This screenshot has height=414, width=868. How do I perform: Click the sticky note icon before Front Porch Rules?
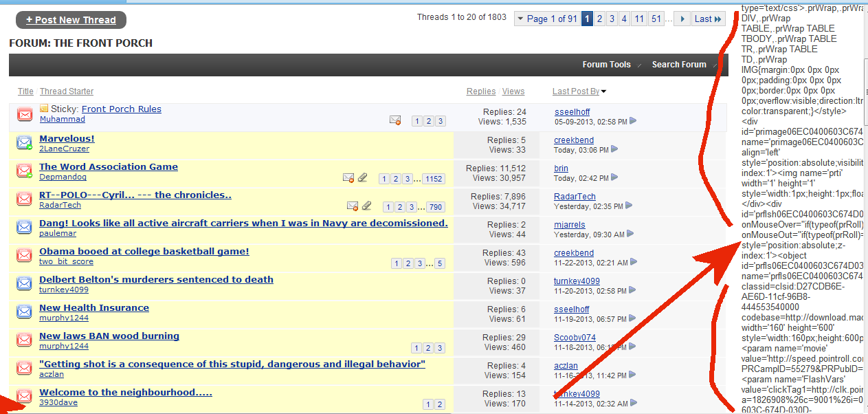[44, 109]
